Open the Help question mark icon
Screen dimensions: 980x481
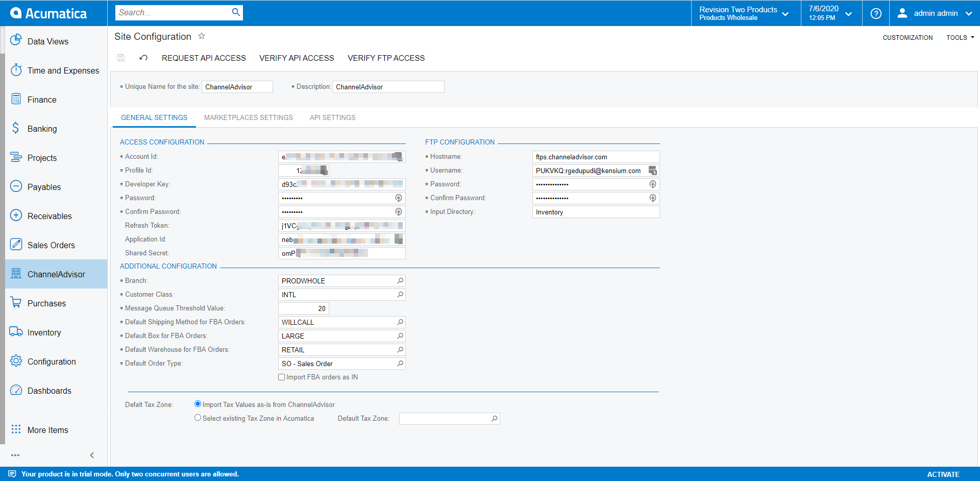(x=876, y=13)
